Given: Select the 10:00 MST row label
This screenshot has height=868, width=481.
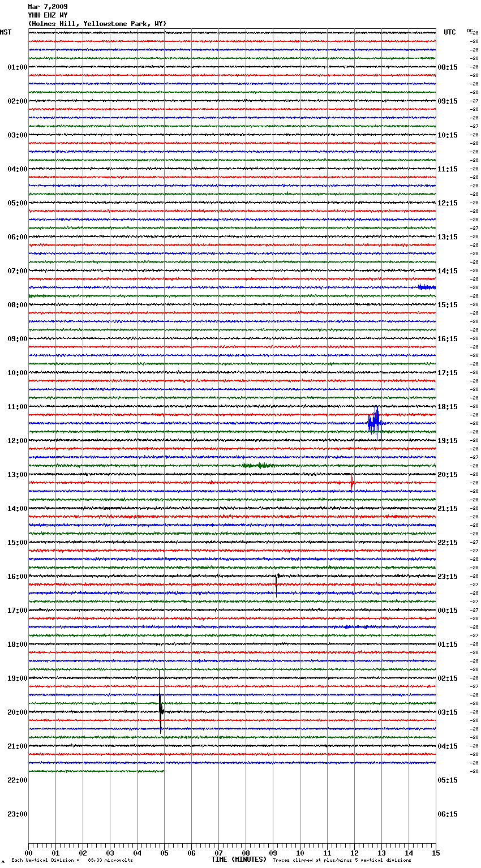Looking at the screenshot, I should pos(18,373).
